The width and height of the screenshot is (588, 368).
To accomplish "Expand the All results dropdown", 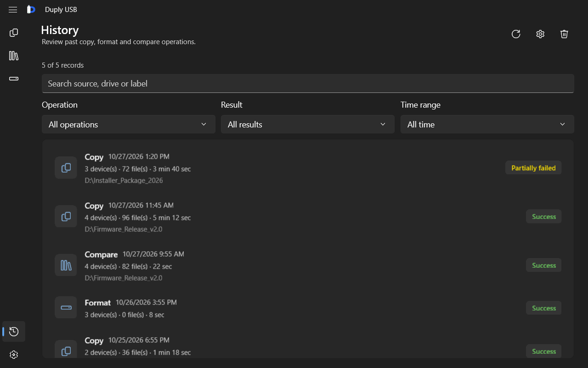I will click(308, 124).
